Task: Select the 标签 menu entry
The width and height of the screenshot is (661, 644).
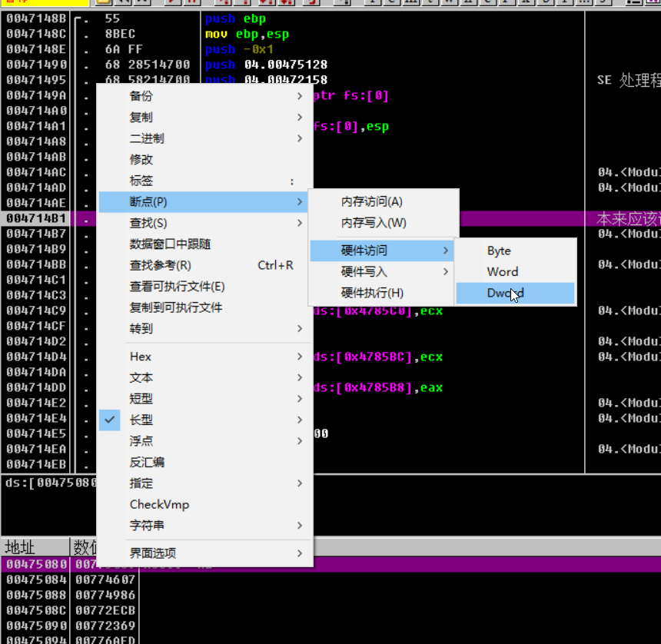Action: point(206,181)
